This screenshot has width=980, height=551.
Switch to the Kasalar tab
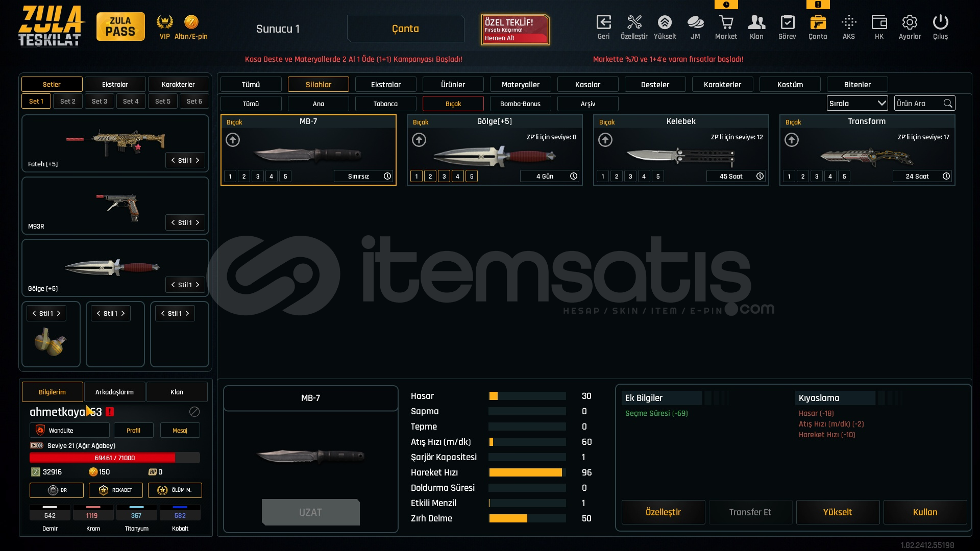587,85
